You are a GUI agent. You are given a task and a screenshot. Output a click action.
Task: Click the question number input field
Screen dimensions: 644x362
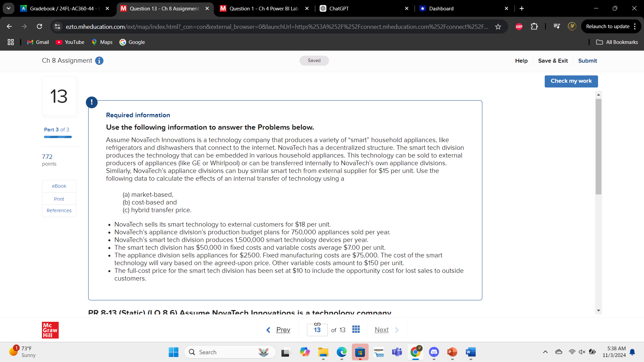pos(317,330)
